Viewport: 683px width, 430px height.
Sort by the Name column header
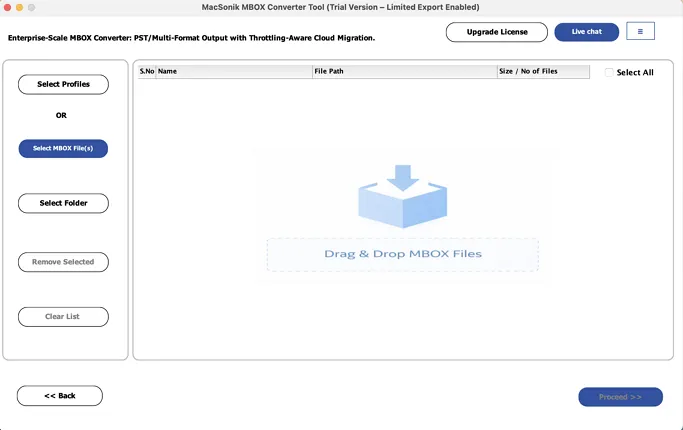pos(234,71)
